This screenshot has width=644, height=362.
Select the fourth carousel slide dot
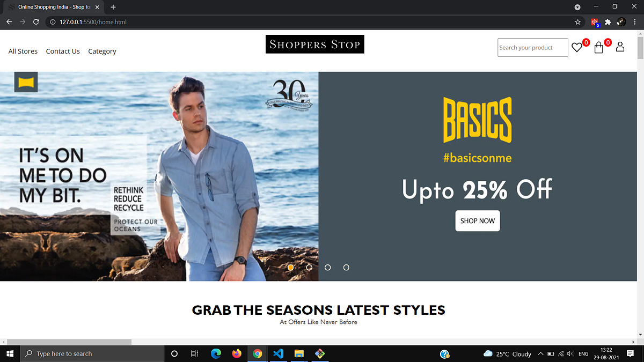tap(346, 267)
